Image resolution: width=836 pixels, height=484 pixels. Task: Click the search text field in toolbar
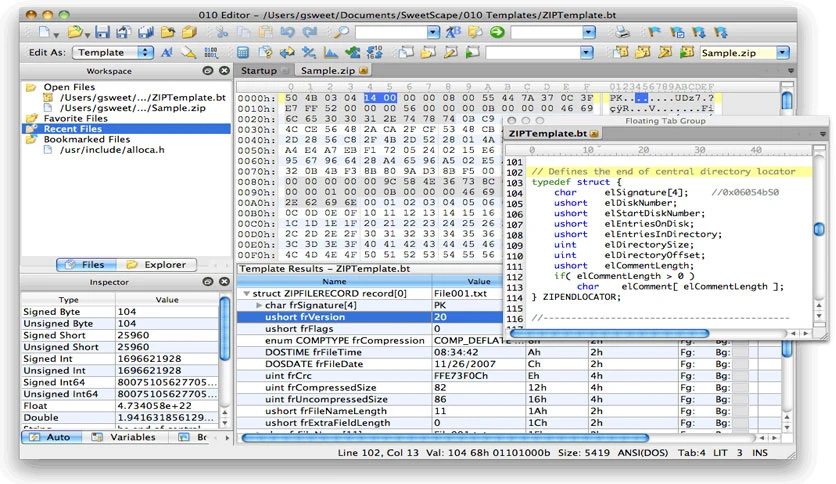[391, 33]
